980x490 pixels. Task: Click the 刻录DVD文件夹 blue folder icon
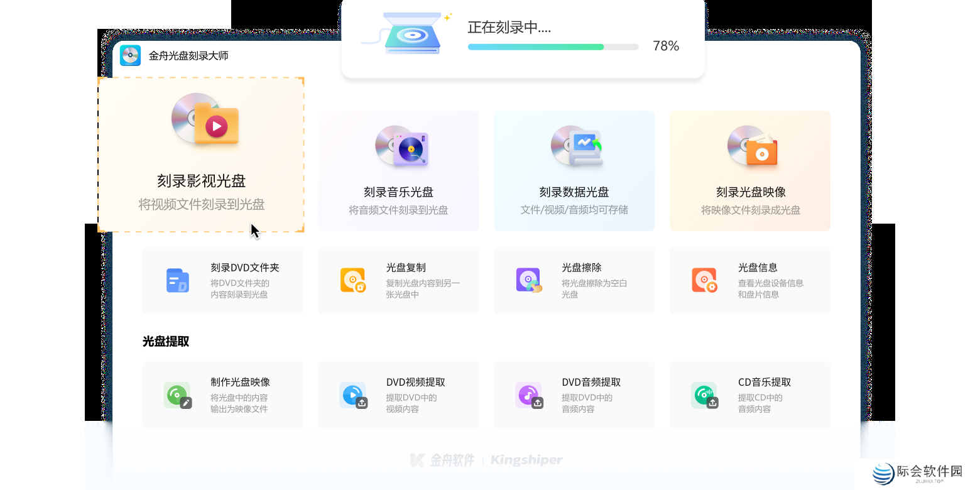[x=178, y=280]
